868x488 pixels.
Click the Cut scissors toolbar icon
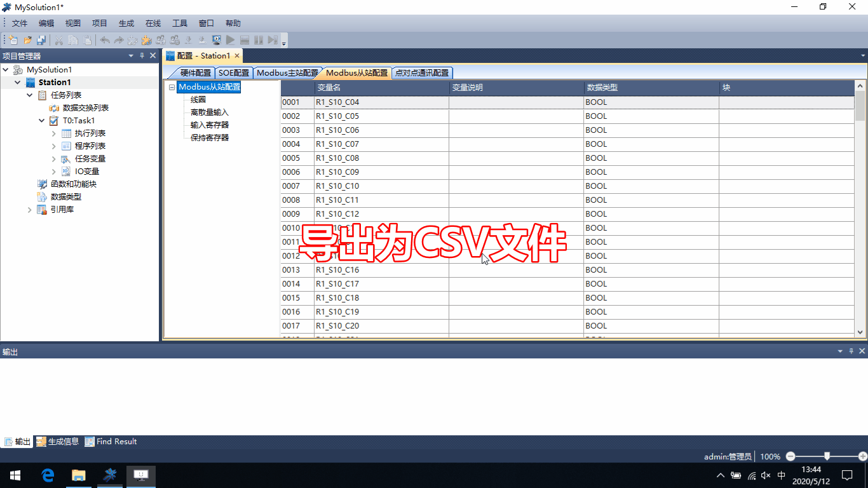coord(59,40)
